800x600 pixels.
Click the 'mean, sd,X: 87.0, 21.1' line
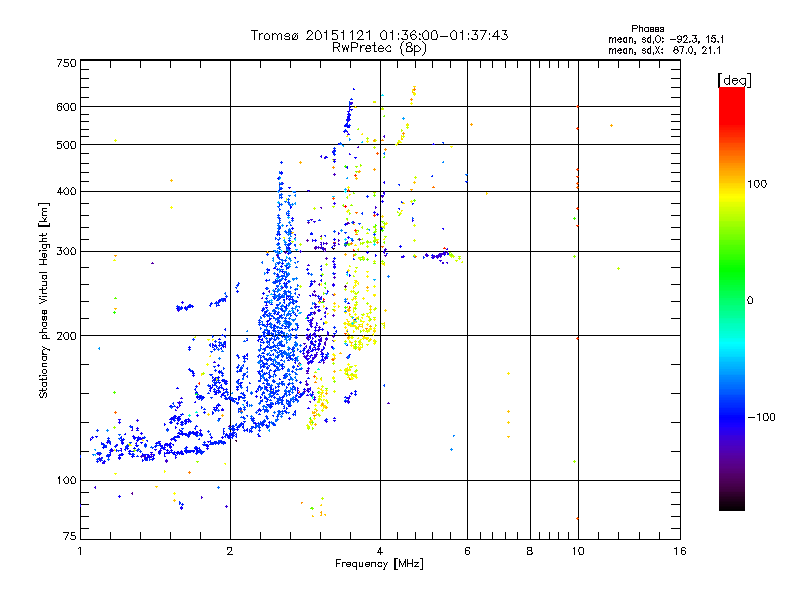[664, 51]
